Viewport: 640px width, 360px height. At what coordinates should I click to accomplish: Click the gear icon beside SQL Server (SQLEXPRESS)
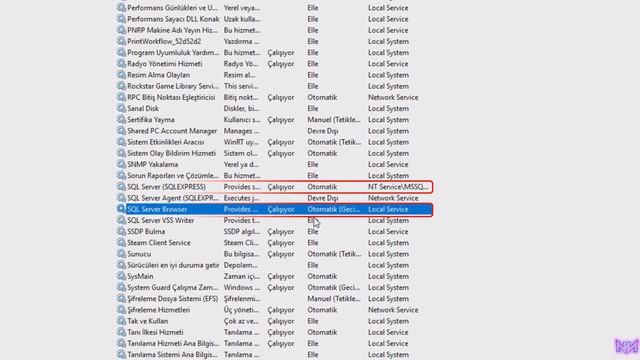121,186
